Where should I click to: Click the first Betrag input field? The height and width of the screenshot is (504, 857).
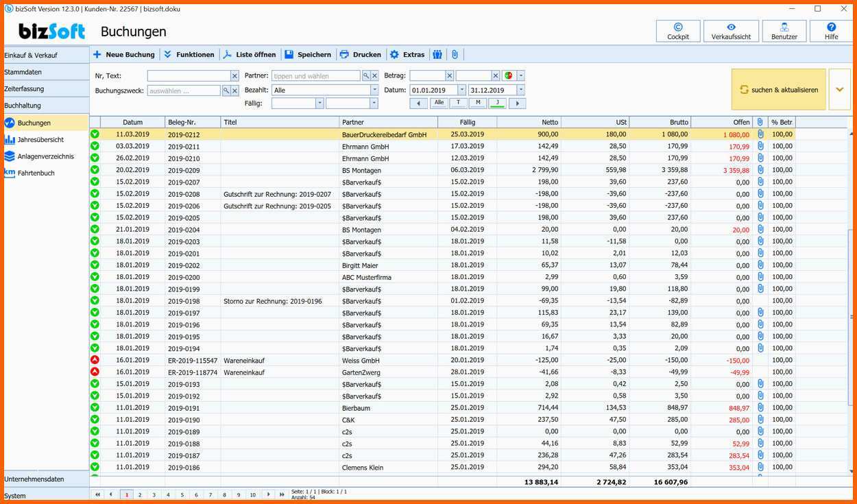point(428,76)
